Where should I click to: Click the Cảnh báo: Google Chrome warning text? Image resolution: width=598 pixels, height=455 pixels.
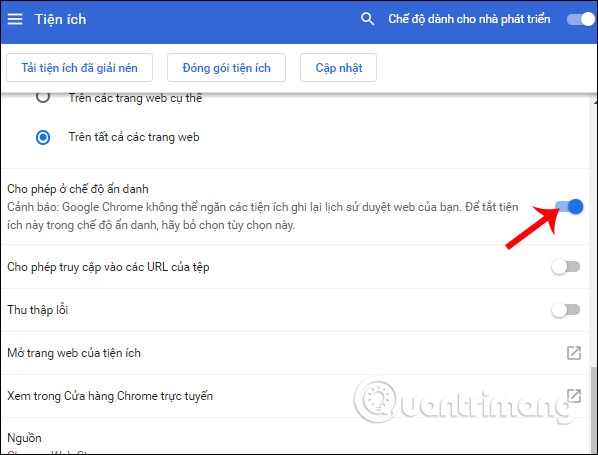pyautogui.click(x=263, y=216)
